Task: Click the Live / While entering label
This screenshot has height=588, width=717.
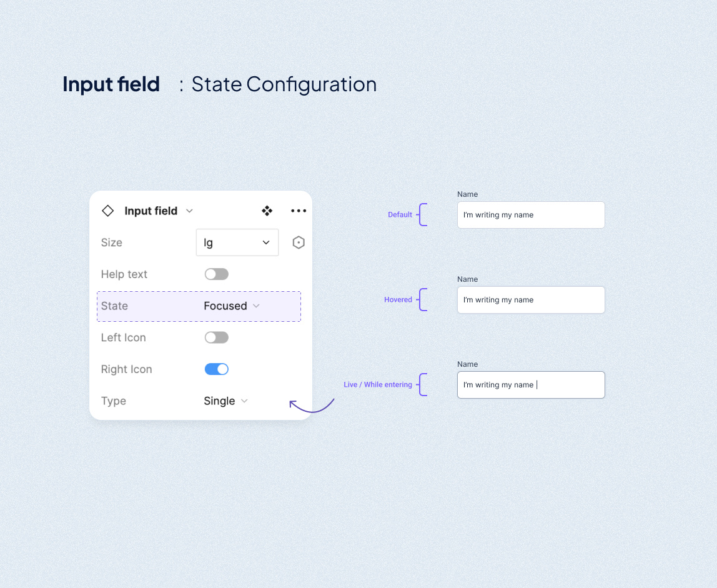Action: [377, 384]
